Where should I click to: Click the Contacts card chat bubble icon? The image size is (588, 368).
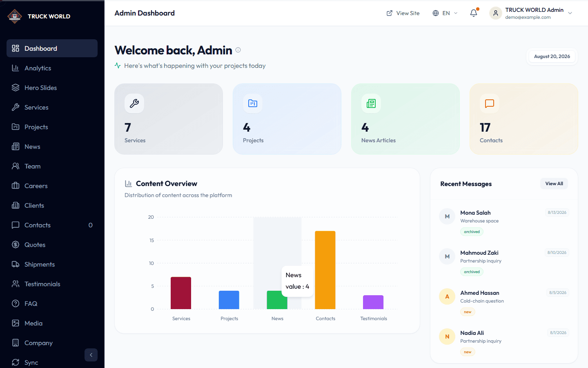[x=490, y=103]
